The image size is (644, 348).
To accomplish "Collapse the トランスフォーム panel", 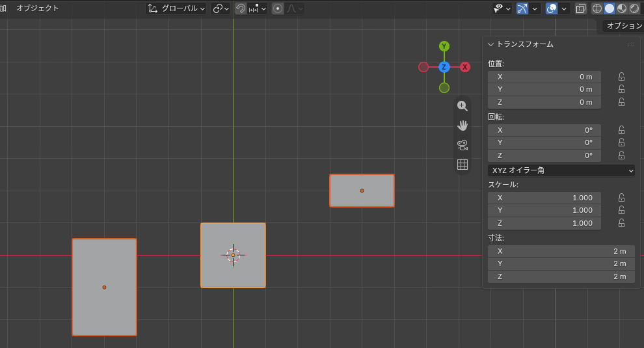I will pyautogui.click(x=490, y=44).
